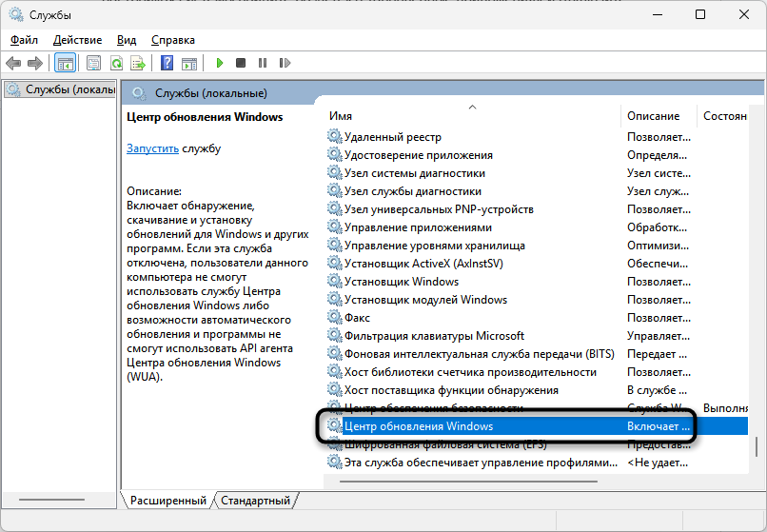This screenshot has width=767, height=532.
Task: Select Управление уровнями хранилища service
Action: (434, 246)
